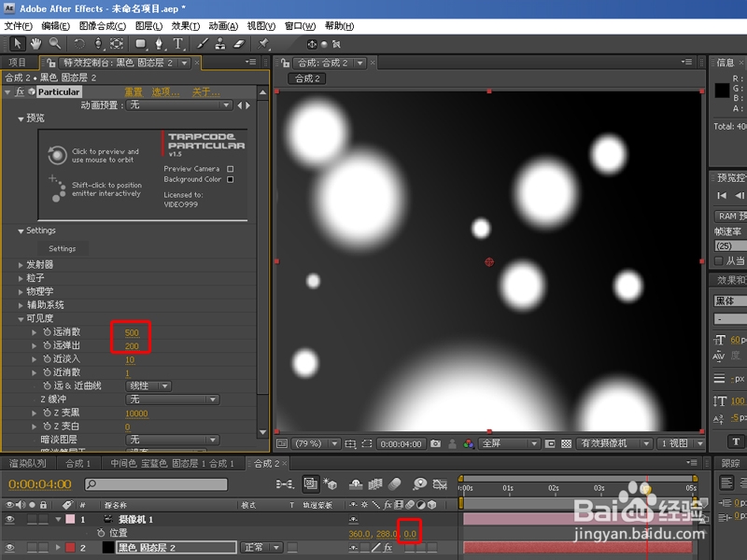Open composition mini-flowchart icon
The width and height of the screenshot is (747, 560).
pyautogui.click(x=285, y=484)
